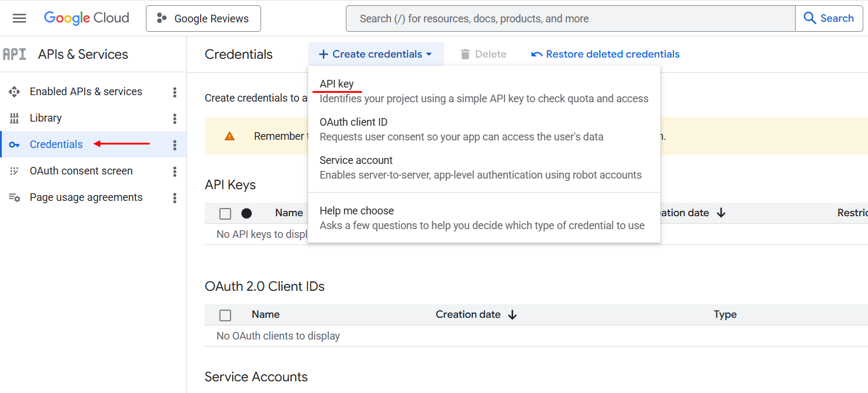The height and width of the screenshot is (393, 868).
Task: Click the Service Accounts heading
Action: coord(256,377)
